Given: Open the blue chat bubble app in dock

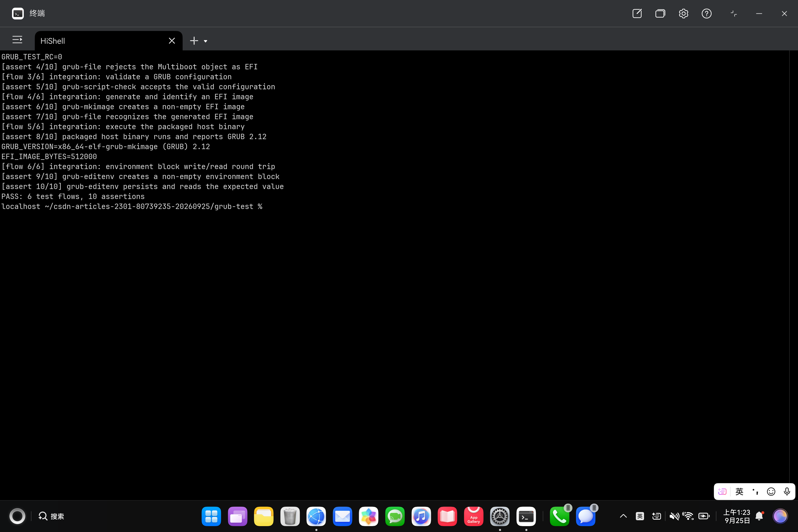Looking at the screenshot, I should pyautogui.click(x=586, y=516).
